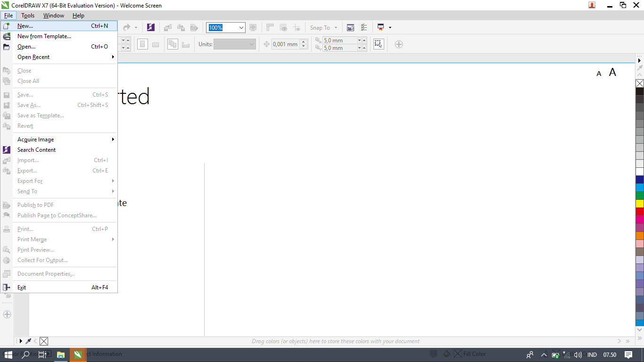Open File Explorer from the taskbar
Screen dimensions: 644x362
click(x=60, y=354)
